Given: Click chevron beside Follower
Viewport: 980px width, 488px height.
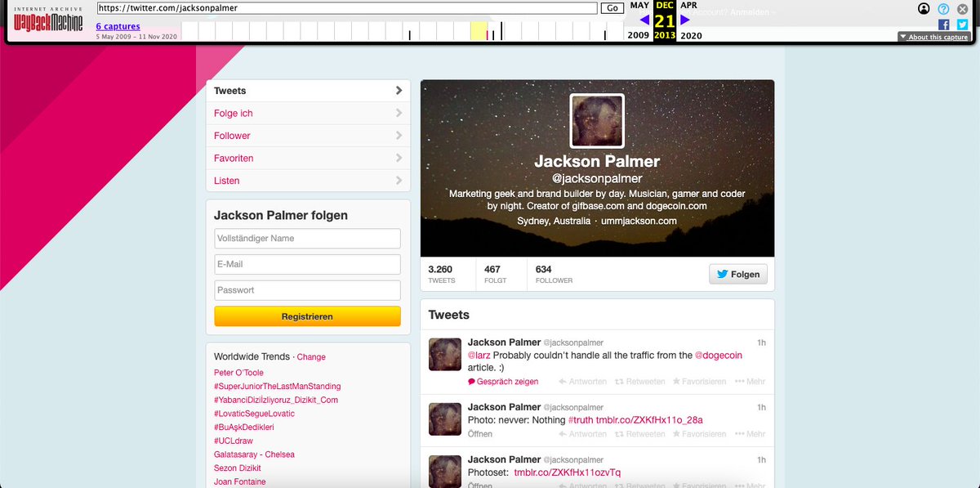Looking at the screenshot, I should [x=399, y=136].
